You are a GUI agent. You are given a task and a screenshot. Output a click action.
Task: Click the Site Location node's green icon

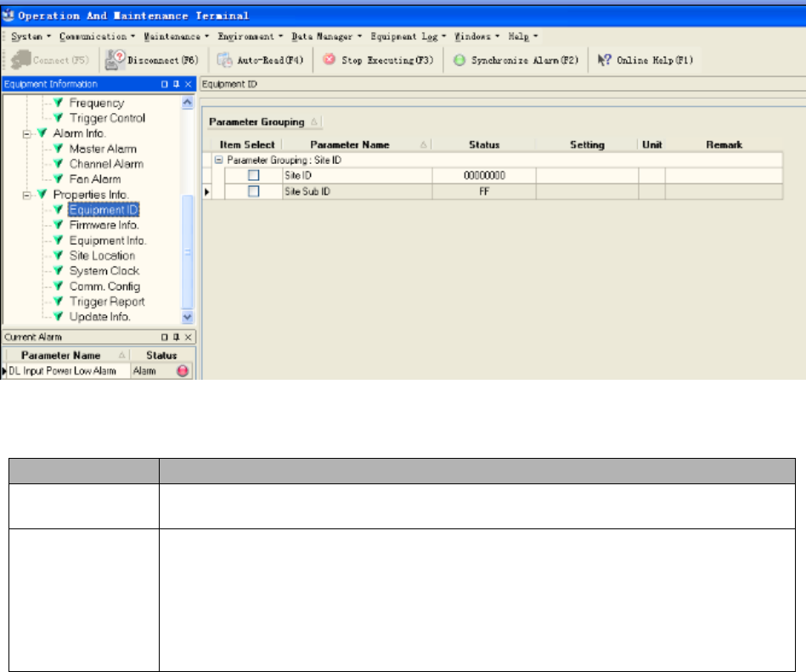click(58, 256)
